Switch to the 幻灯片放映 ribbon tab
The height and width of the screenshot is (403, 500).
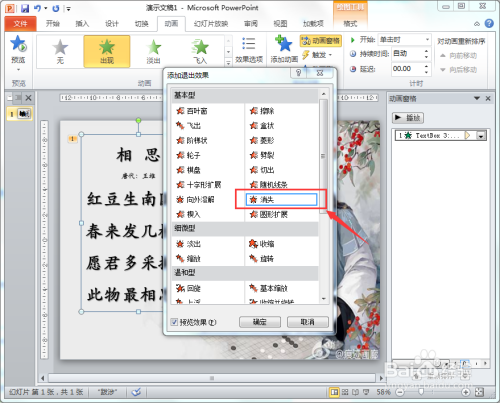(211, 23)
